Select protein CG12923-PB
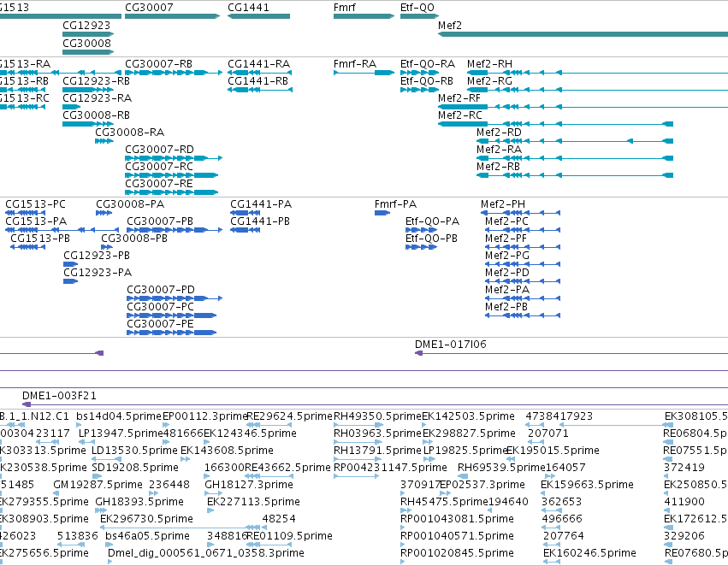The height and width of the screenshot is (566, 728). coord(97,256)
